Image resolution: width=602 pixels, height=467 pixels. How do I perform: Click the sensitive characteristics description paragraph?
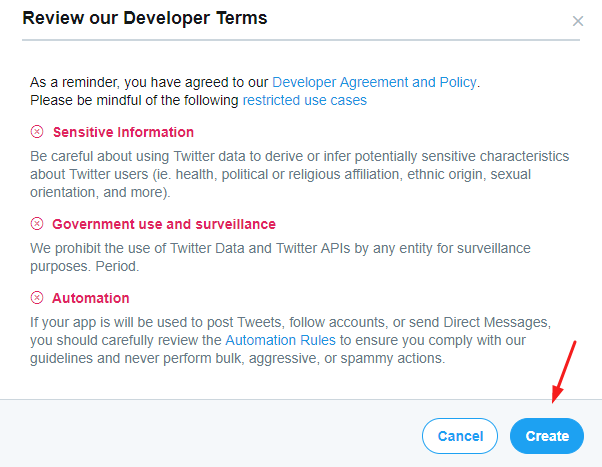tap(300, 175)
